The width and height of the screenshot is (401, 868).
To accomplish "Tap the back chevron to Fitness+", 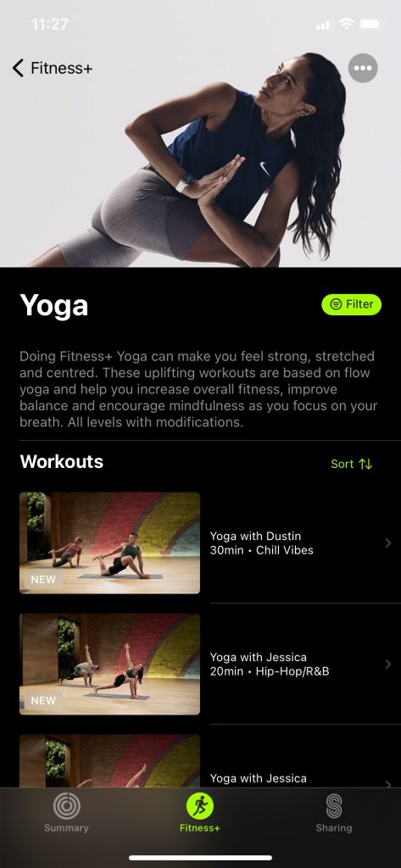I will point(19,68).
